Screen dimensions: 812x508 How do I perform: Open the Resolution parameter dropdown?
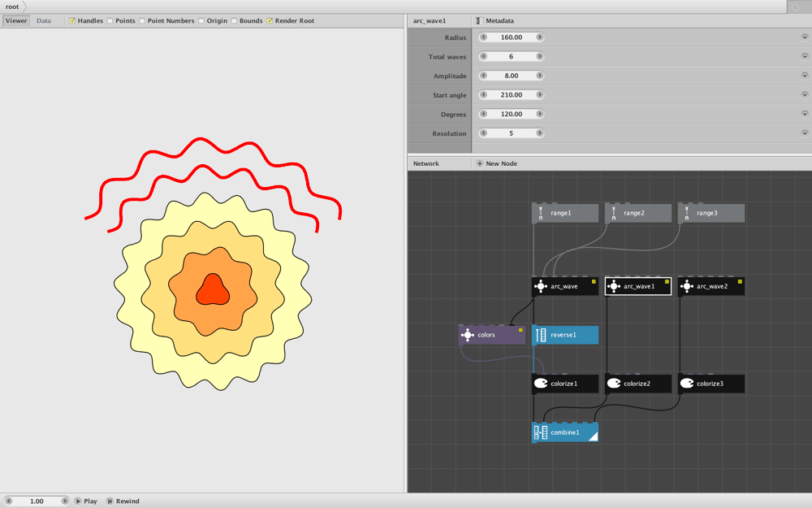coord(805,133)
